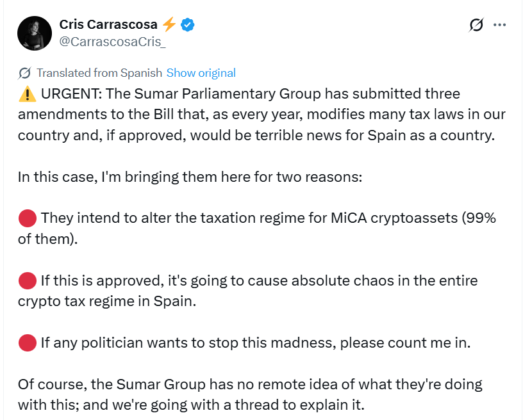Open Cris Carrascosa's profile avatar

click(x=35, y=33)
